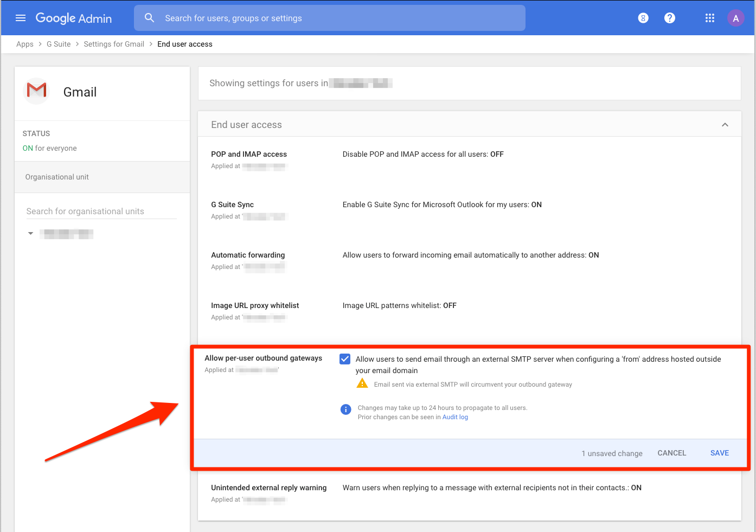Click the SAVE button

coord(720,453)
